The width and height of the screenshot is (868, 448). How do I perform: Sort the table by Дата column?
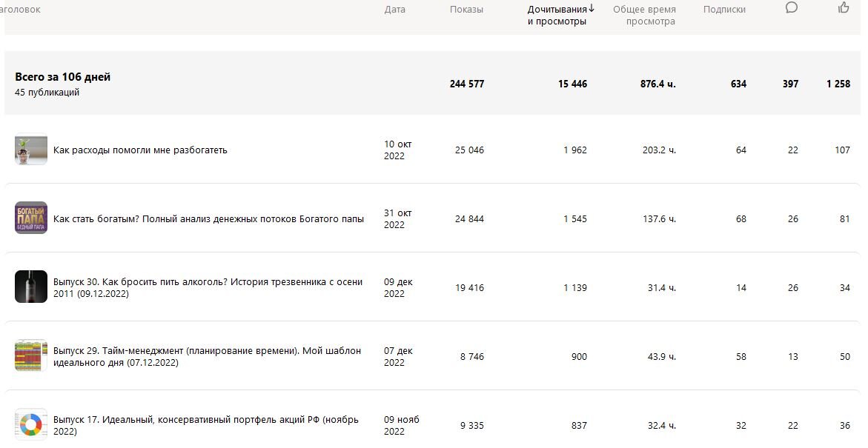coord(395,10)
